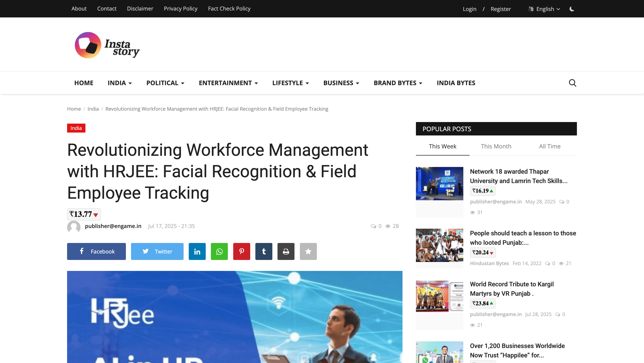Share article via WhatsApp icon
The height and width of the screenshot is (363, 644).
[219, 251]
